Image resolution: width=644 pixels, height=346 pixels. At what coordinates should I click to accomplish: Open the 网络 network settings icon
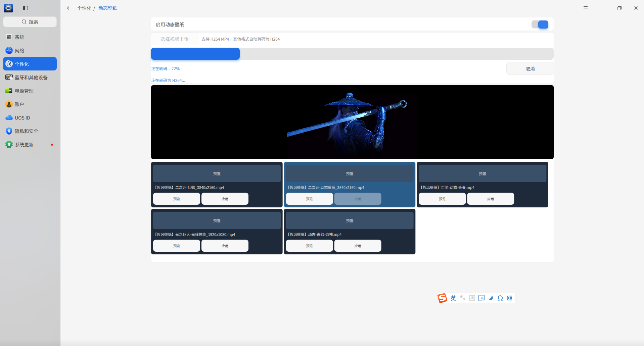(9, 50)
